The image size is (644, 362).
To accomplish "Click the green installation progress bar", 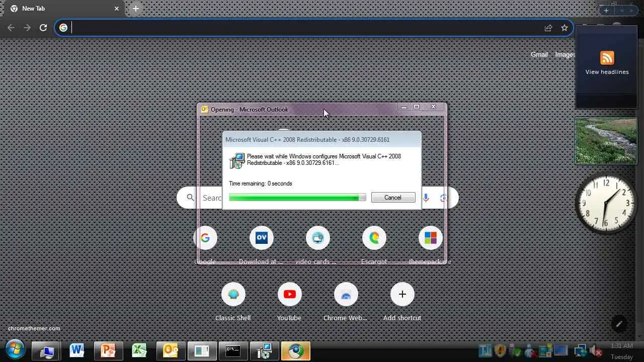I will (x=297, y=198).
